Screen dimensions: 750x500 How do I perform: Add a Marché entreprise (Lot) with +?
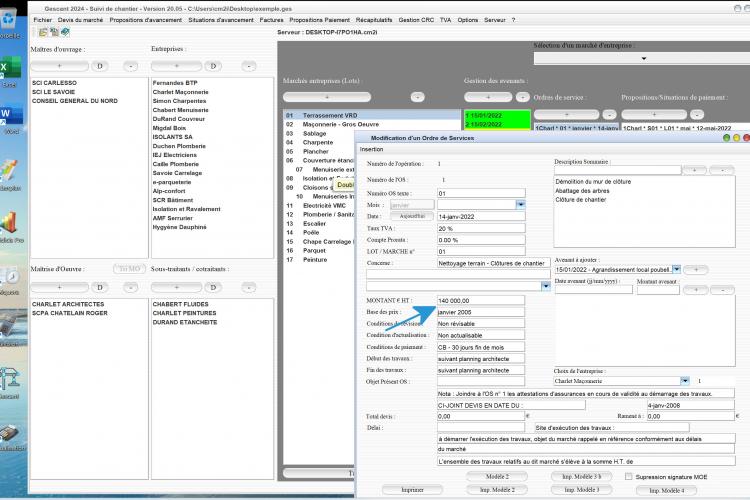pyautogui.click(x=327, y=97)
